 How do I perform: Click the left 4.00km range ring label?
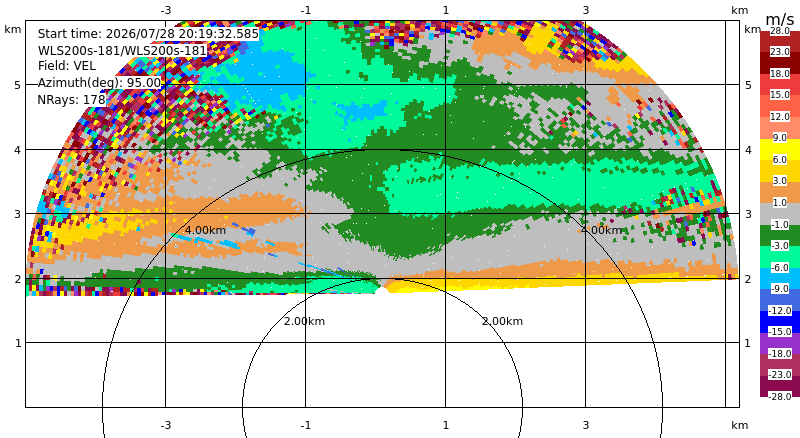click(x=205, y=230)
